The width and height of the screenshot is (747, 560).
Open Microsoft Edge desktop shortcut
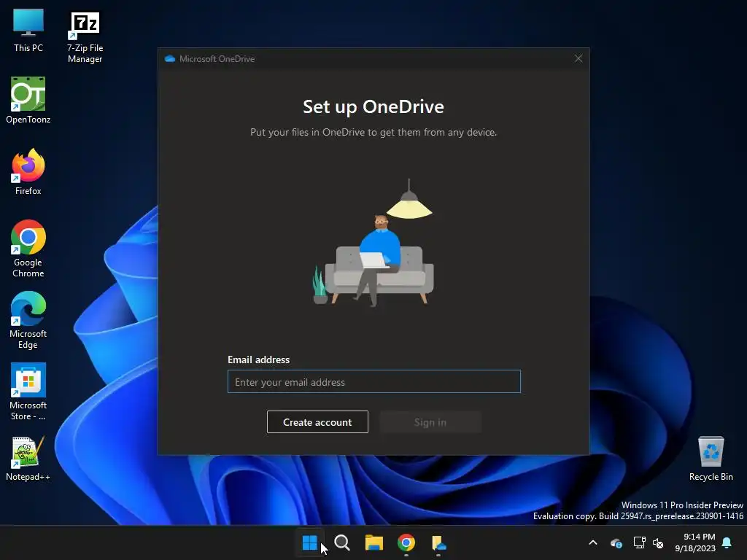(x=28, y=319)
